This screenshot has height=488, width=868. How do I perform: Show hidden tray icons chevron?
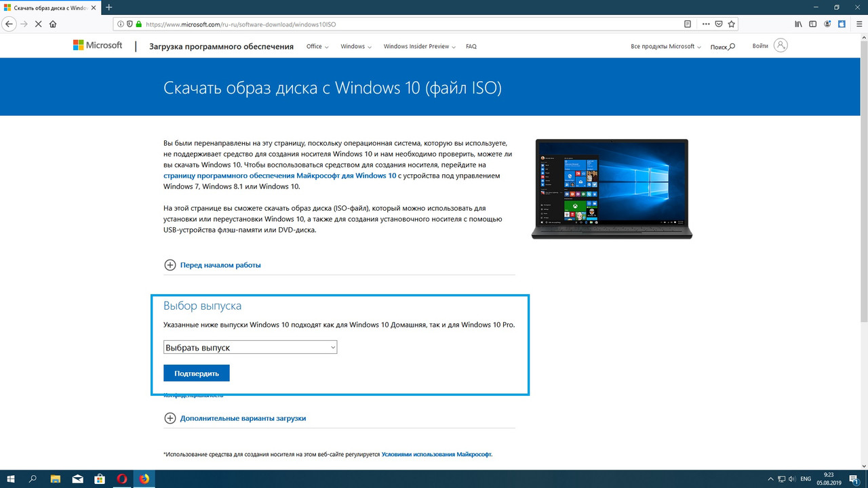point(770,479)
